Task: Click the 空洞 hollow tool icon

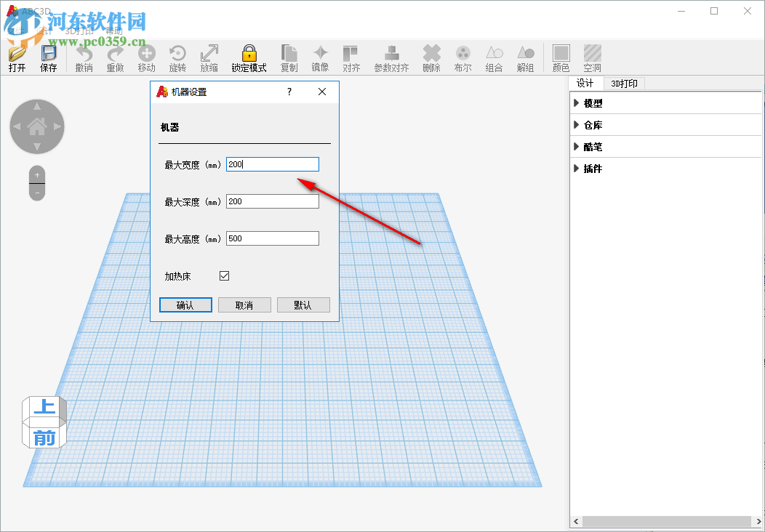Action: (x=592, y=53)
